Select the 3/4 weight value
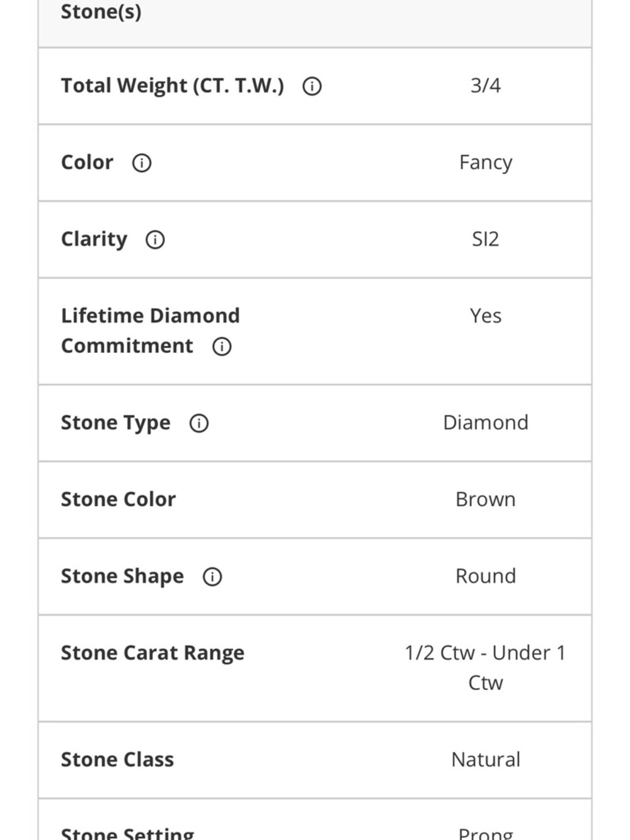Screen dimensions: 630x840 point(485,86)
